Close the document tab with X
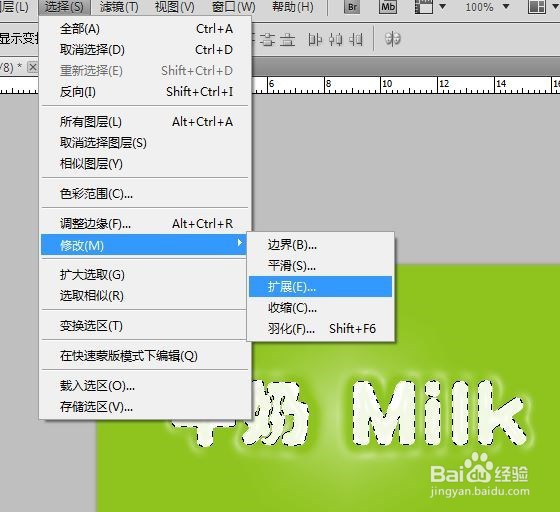The width and height of the screenshot is (560, 512). point(32,67)
